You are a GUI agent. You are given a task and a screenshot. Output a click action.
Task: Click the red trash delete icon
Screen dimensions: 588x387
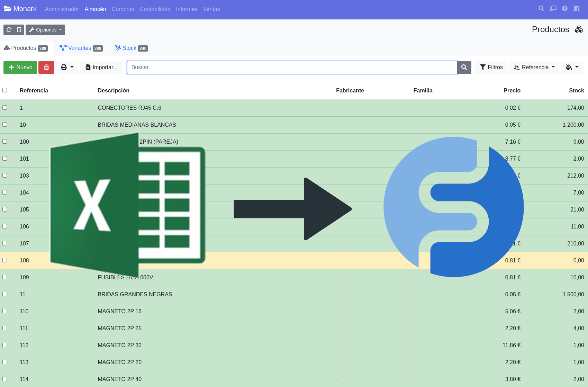click(x=46, y=67)
